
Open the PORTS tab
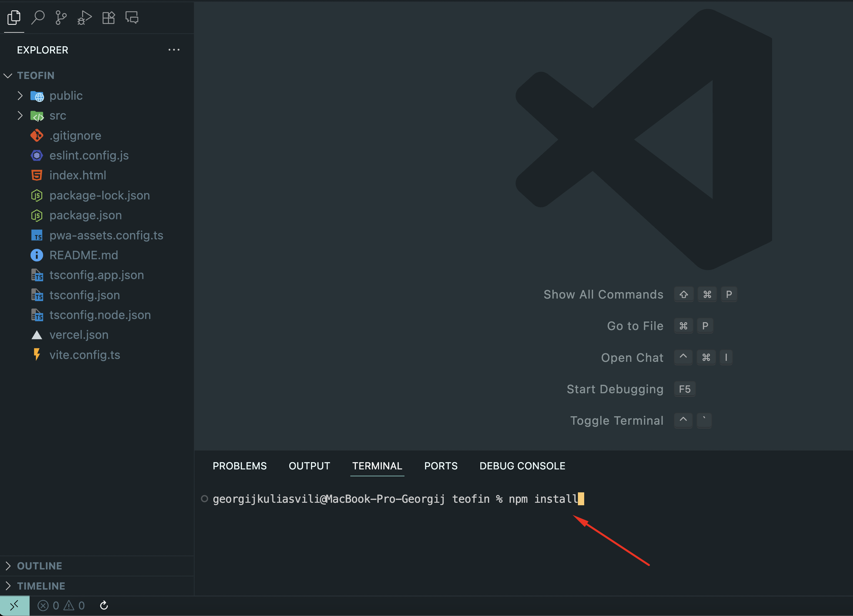pyautogui.click(x=441, y=466)
